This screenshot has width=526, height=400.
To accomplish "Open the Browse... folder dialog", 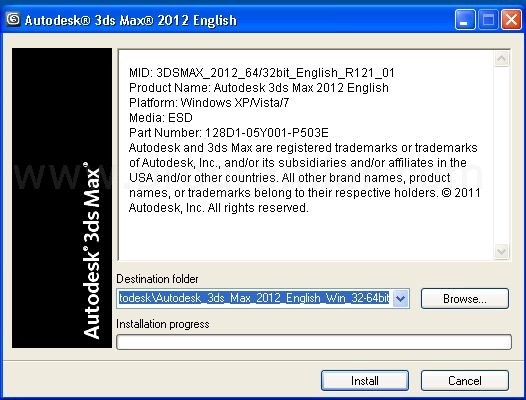I will click(465, 299).
